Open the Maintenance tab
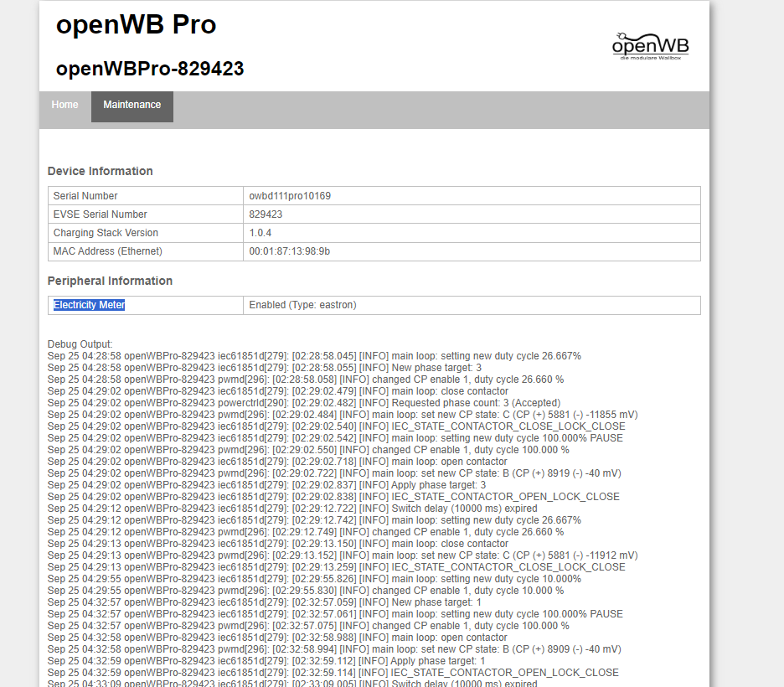Viewport: 784px width, 687px height. [x=132, y=106]
